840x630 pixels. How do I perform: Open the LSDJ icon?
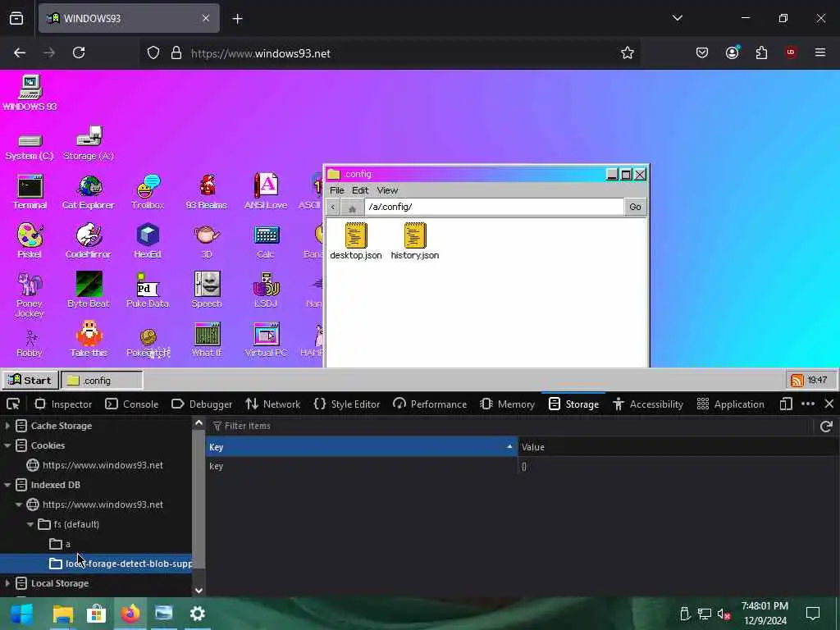coord(266,290)
